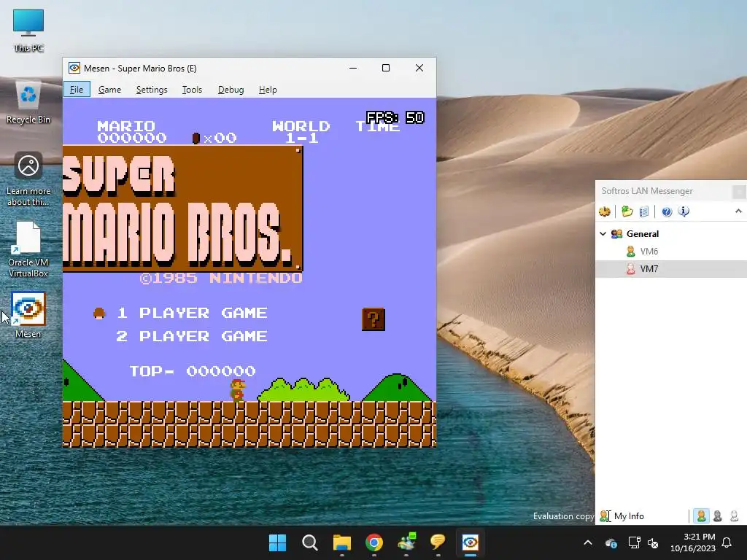The height and width of the screenshot is (560, 747).
Task: Open taskbar Search
Action: (309, 542)
